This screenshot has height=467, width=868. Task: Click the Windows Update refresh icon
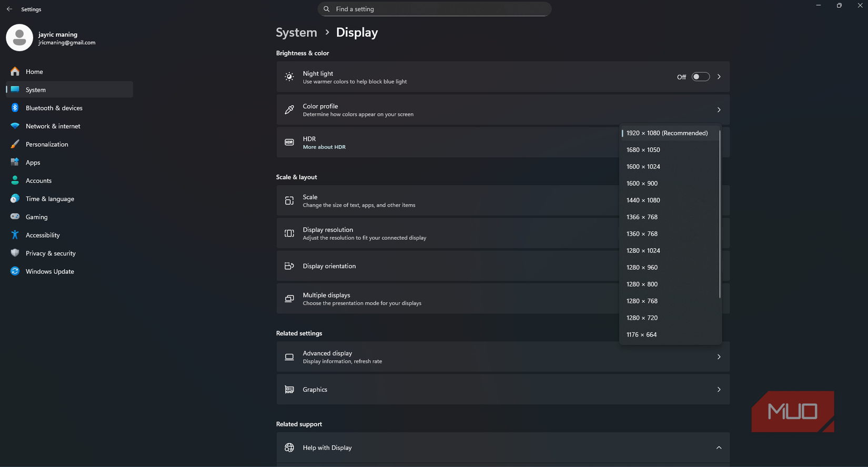(15, 271)
